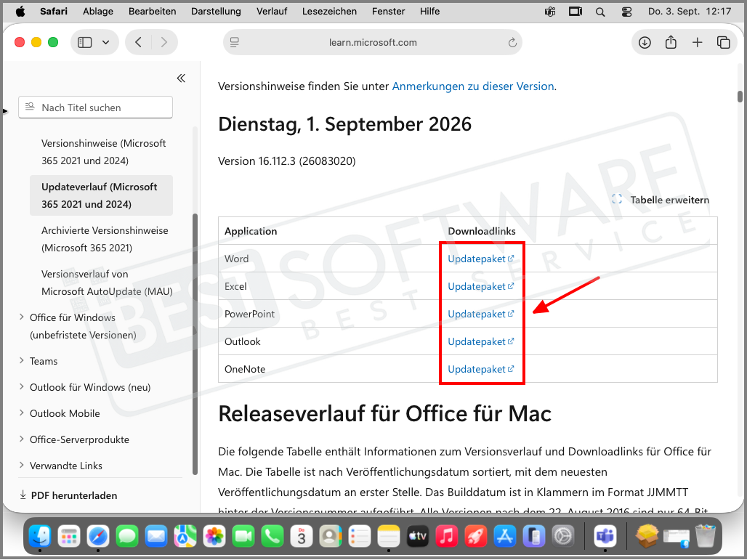This screenshot has width=747, height=560.
Task: Open Calendar icon showing 3
Action: (301, 537)
